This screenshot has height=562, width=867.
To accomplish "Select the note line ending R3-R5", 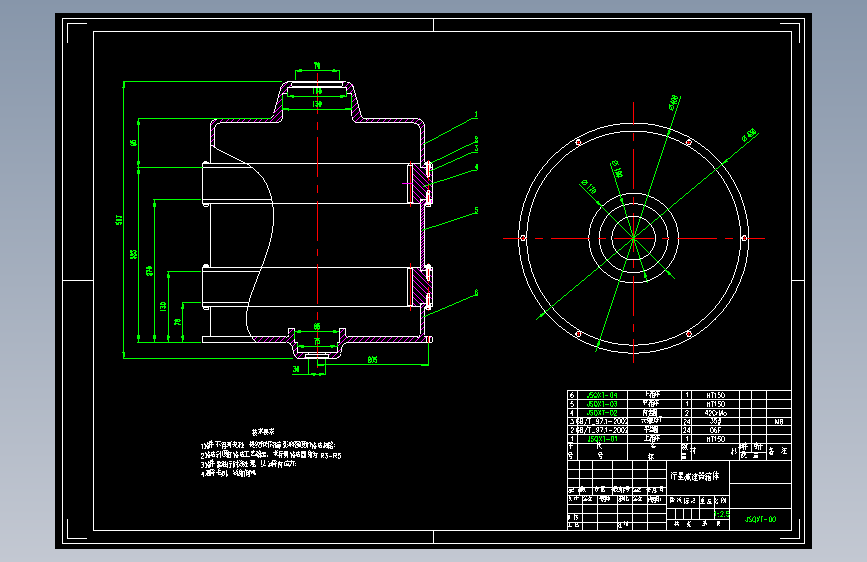I will (271, 455).
